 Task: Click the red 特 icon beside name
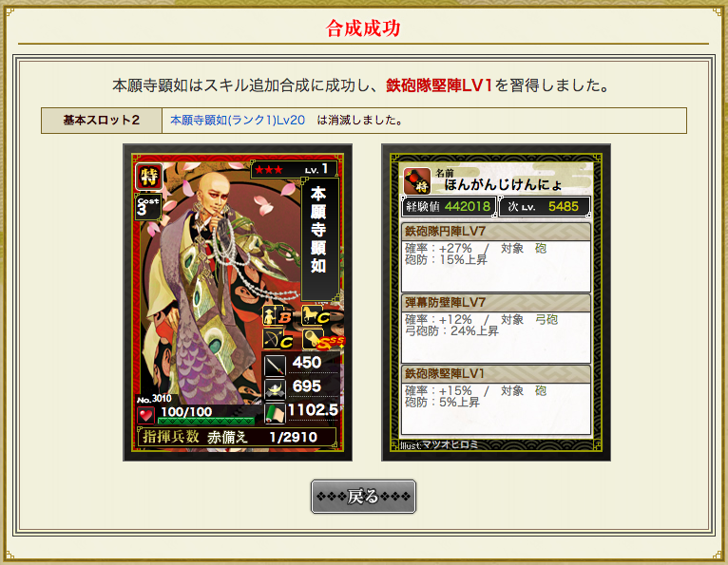416,181
